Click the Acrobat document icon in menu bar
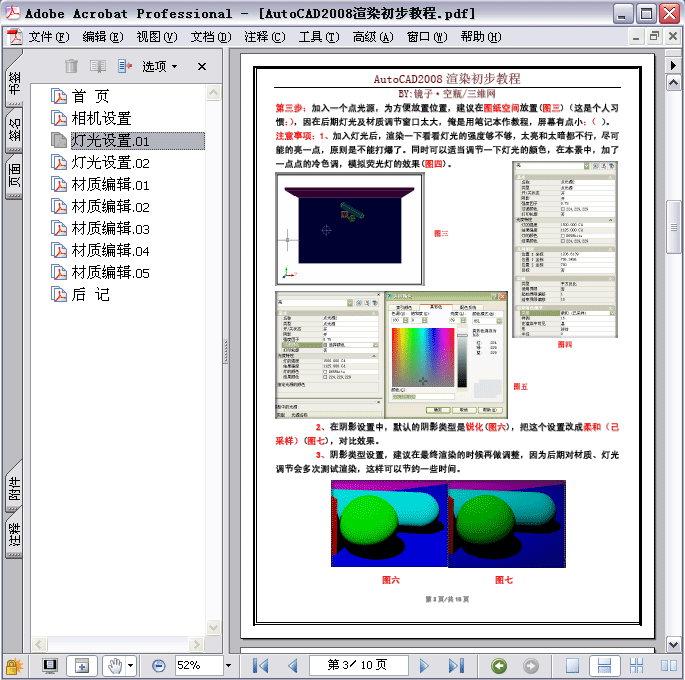This screenshot has height=680, width=685. (15, 37)
